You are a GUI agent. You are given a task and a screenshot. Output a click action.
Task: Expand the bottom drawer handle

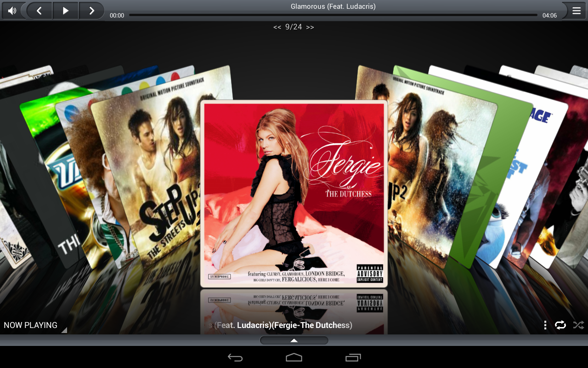[294, 340]
